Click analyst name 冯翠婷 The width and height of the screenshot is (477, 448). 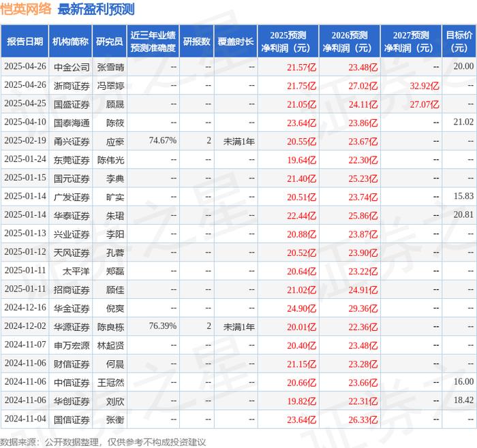110,86
